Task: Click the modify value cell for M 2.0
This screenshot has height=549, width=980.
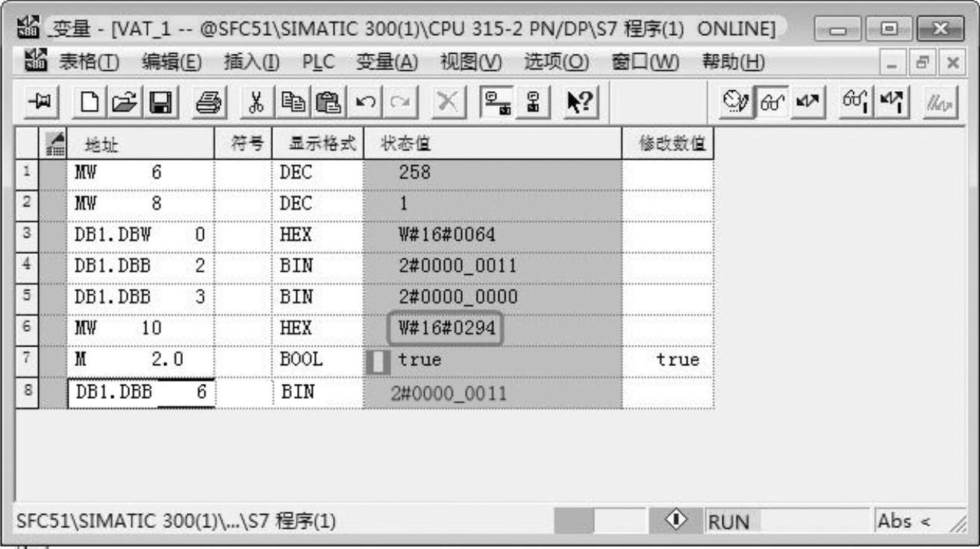Action: 668,360
